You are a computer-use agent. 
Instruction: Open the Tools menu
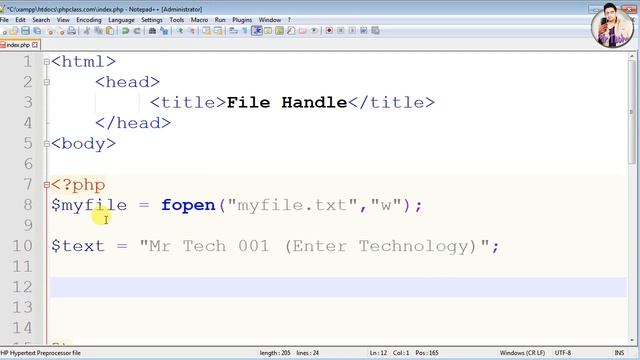tap(177, 20)
